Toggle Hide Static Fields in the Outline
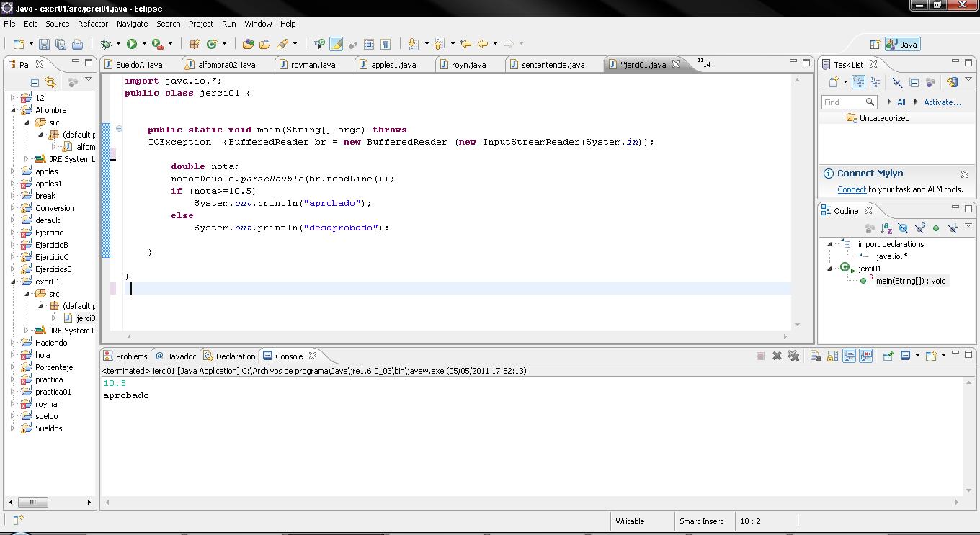 pyautogui.click(x=919, y=228)
